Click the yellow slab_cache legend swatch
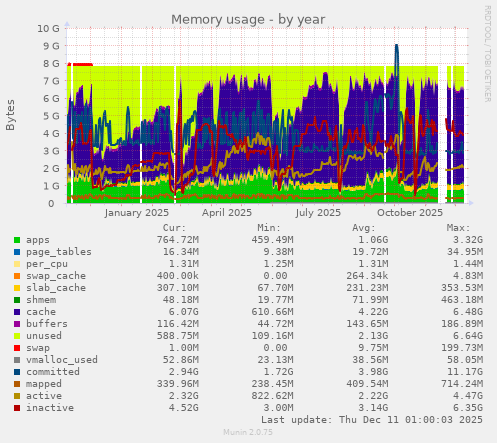This screenshot has height=443, width=497. tap(17, 288)
